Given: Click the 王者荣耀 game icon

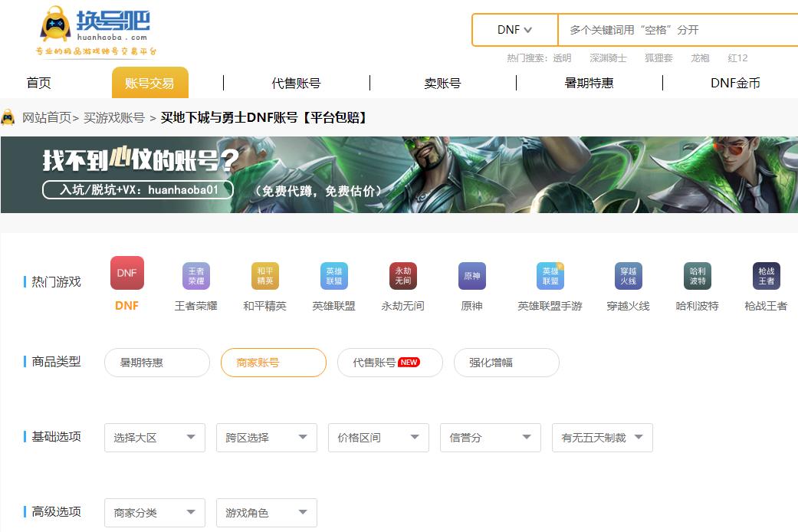Looking at the screenshot, I should 195,273.
